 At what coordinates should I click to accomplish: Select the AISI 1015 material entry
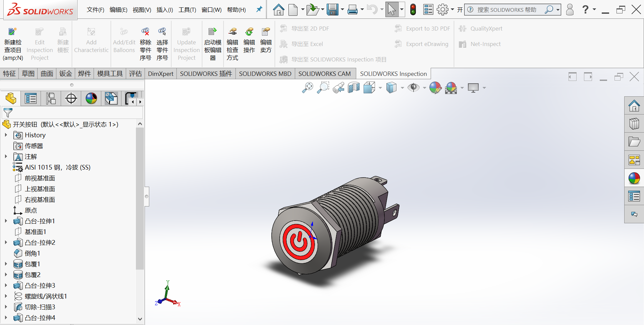57,167
